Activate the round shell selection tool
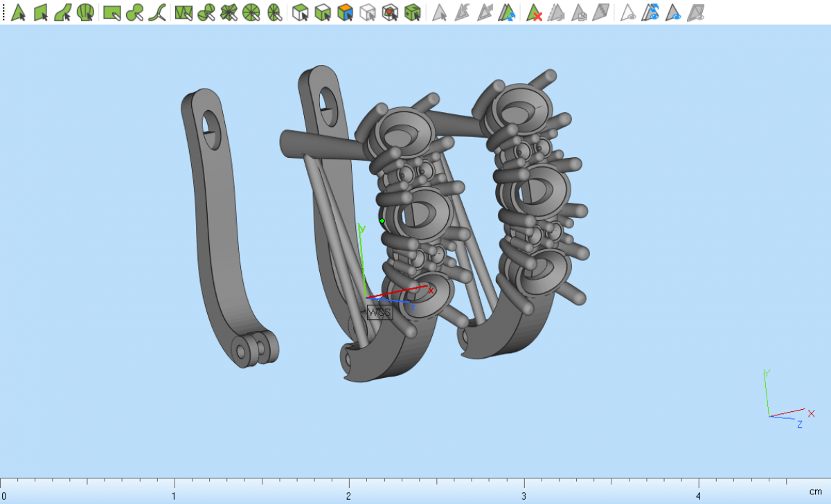Viewport: 831px width, 504px height. [85, 12]
